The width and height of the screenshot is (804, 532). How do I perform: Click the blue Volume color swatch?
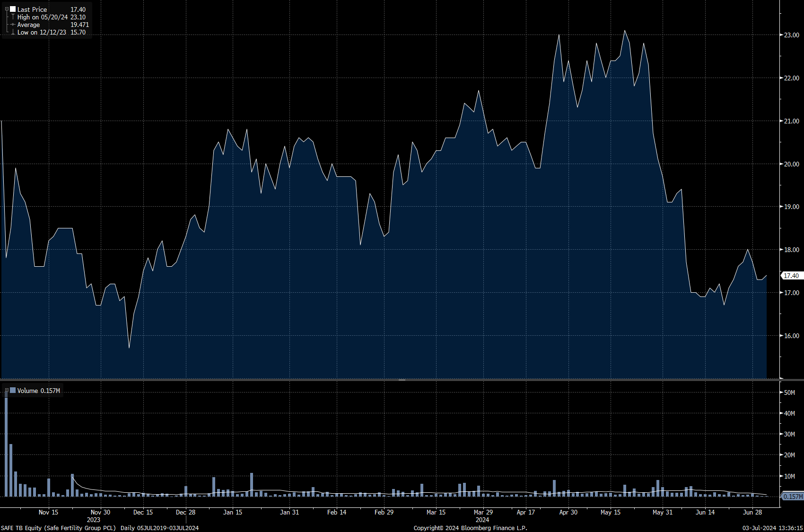coord(13,391)
